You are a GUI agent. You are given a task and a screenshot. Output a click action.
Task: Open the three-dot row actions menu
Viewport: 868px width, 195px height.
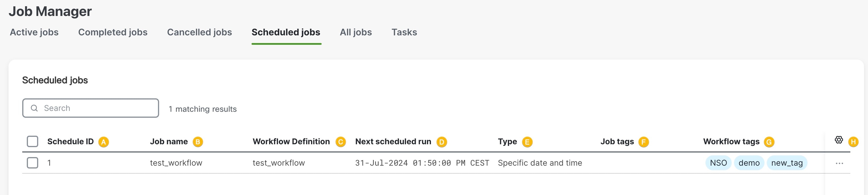click(x=839, y=163)
